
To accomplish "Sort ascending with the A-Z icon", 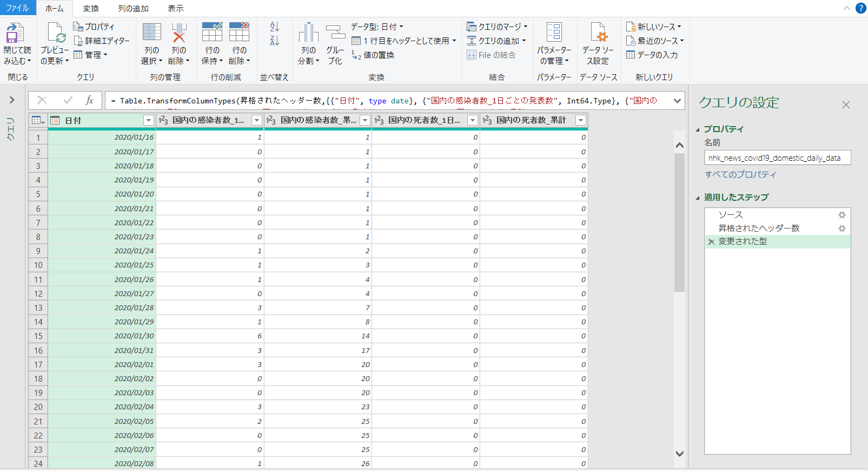I will [274, 27].
